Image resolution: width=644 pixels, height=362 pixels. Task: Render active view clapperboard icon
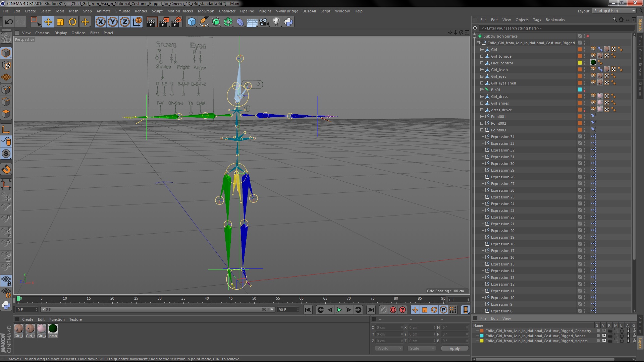click(x=152, y=22)
